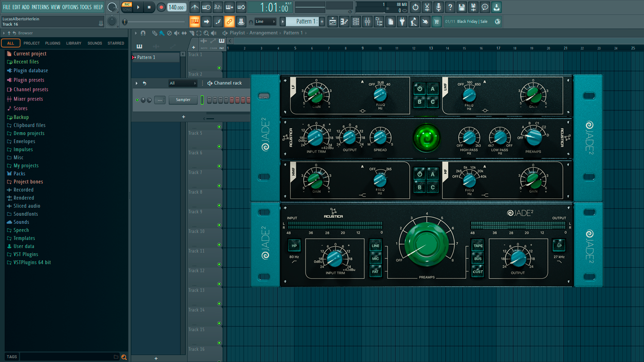
Task: Toggle Track 1 green mute LED
Action: (x=219, y=68)
